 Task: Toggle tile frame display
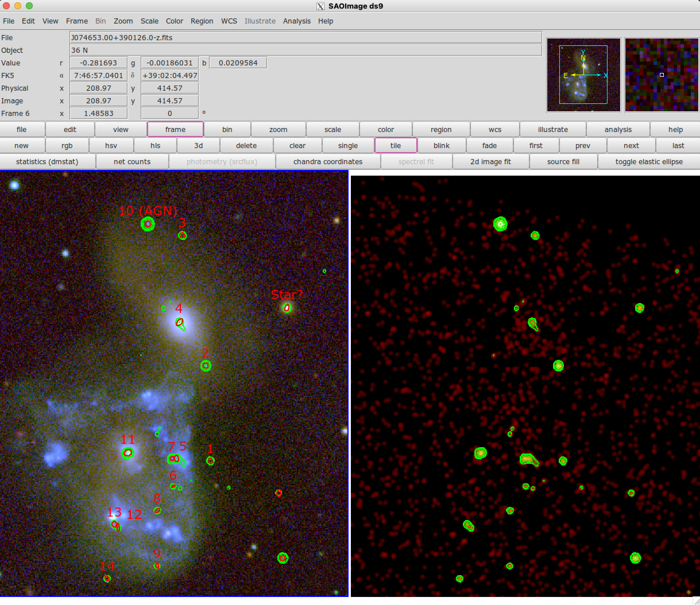click(x=396, y=146)
